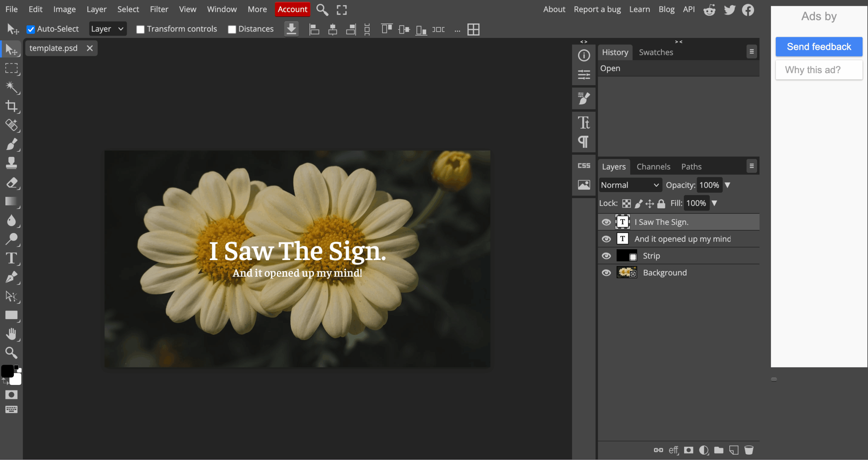Screen dimensions: 868x460
Task: Open the Normal blend mode dropdown
Action: click(630, 185)
